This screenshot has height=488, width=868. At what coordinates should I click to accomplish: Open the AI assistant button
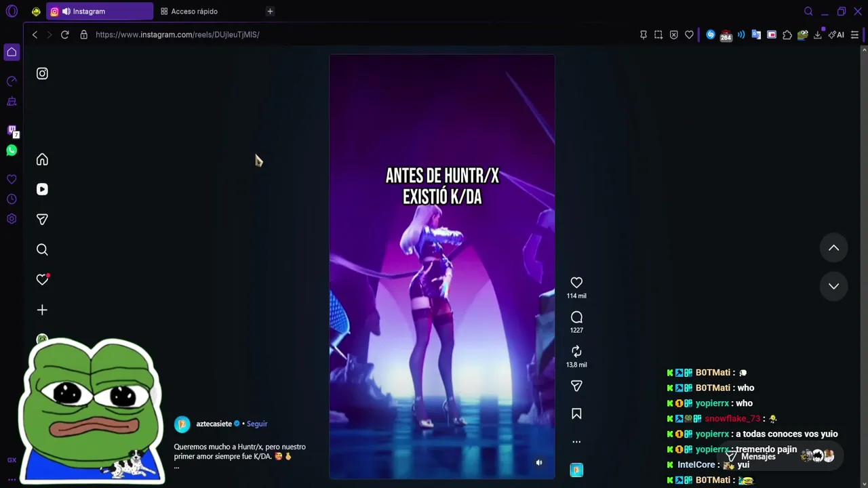[x=836, y=35]
